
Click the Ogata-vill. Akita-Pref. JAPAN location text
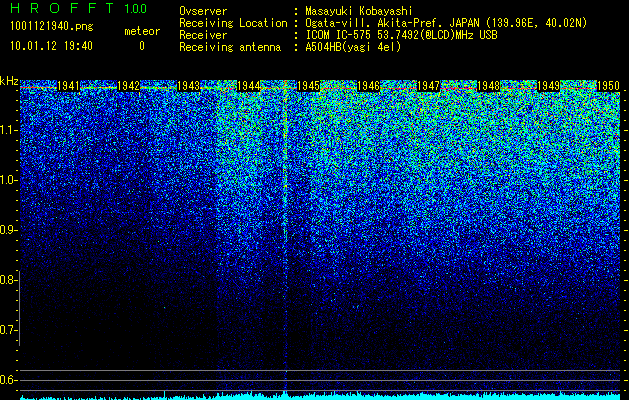(446, 23)
